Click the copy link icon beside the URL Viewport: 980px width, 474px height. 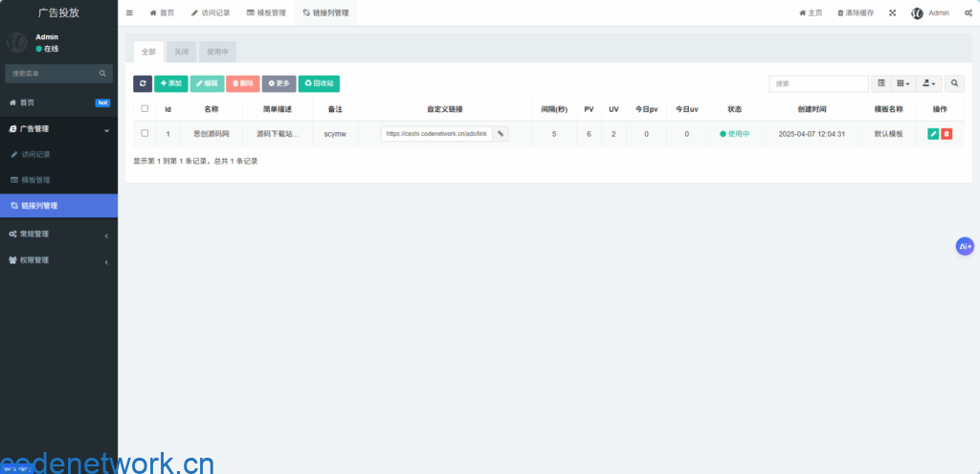501,134
